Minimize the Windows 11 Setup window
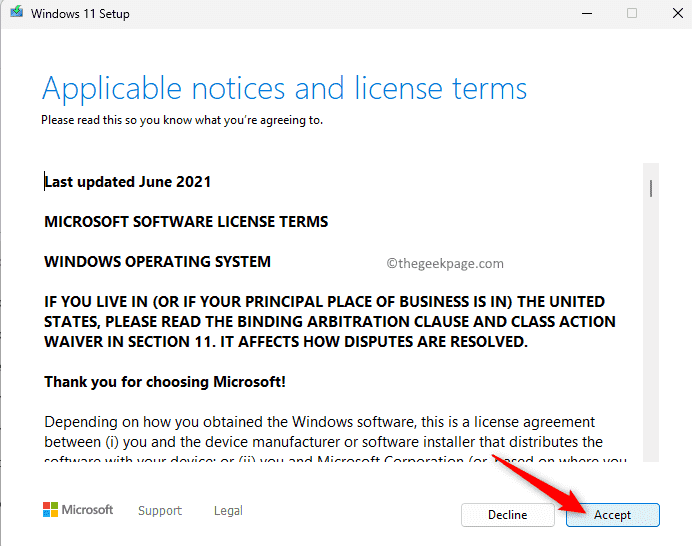This screenshot has height=546, width=692. [x=587, y=13]
